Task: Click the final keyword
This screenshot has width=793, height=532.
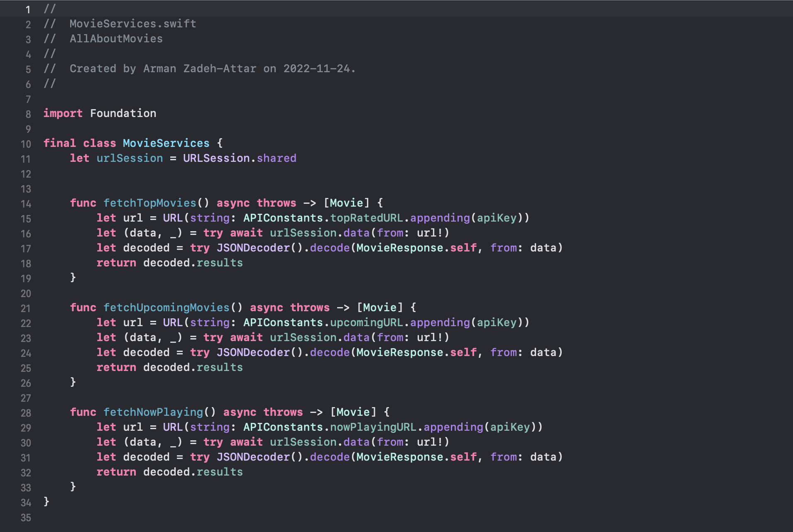Action: click(x=59, y=143)
